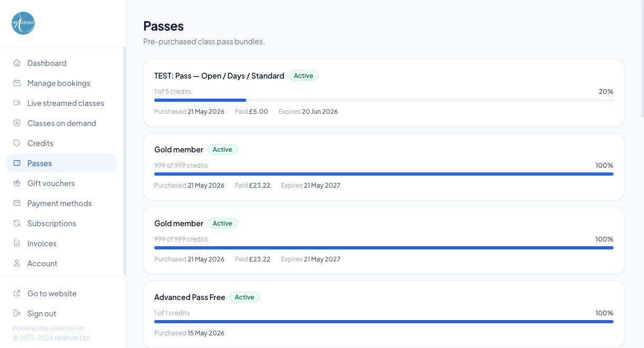Click the sidebar vertical scrollbar

pos(124,161)
